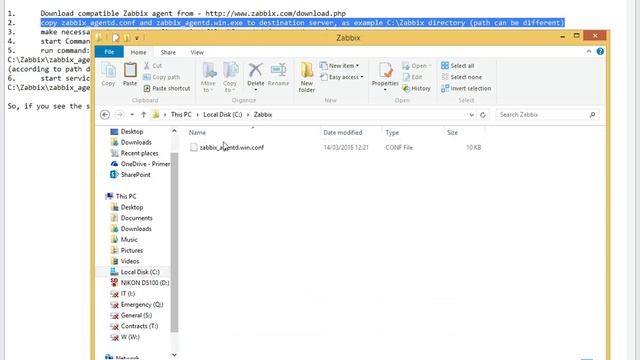Switch to the View ribbon tab
Screen dimensions: 640x360
[x=197, y=52]
